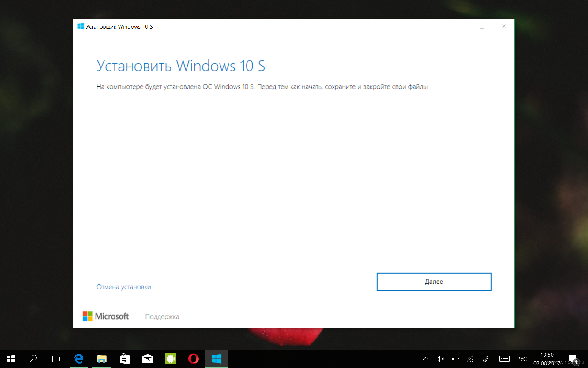Minimize the Windows 10 S installer window
This screenshot has height=368, width=588.
coord(461,26)
